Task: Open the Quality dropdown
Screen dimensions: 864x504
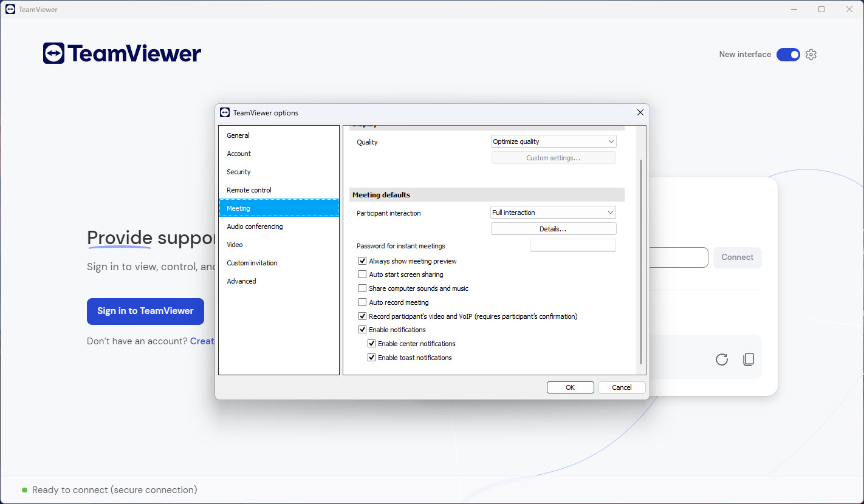Action: pos(554,141)
